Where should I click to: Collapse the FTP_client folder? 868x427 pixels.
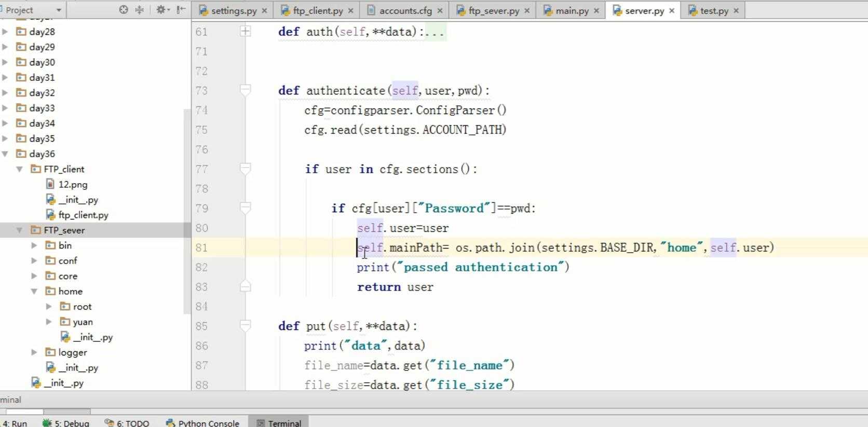coord(19,169)
